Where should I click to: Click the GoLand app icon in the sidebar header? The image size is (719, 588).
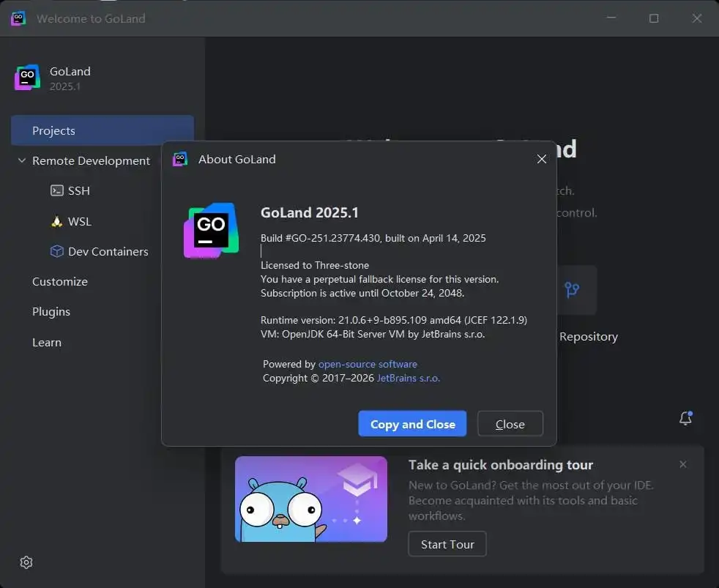pyautogui.click(x=28, y=78)
